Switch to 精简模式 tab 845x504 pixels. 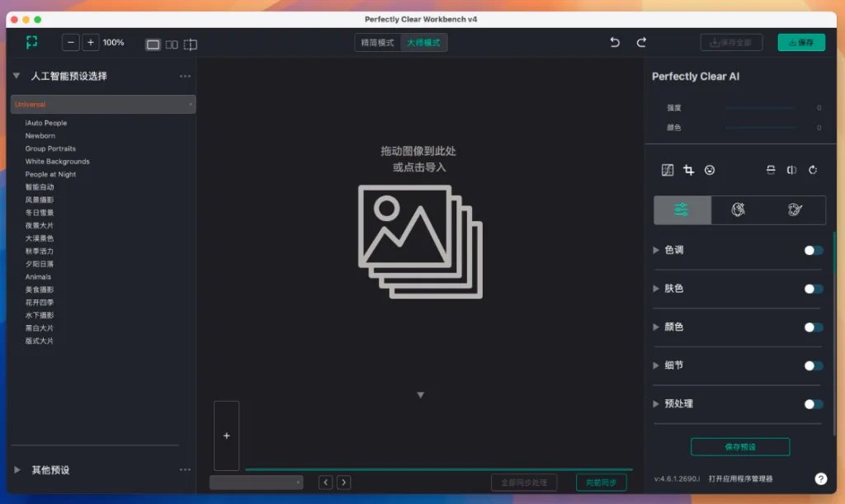coord(378,43)
